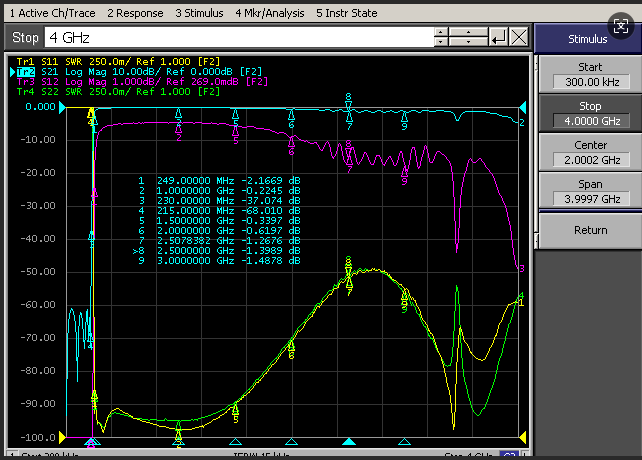This screenshot has height=460, width=642.
Task: Click marker 6 row 2.0000000 GHz
Action: point(219,231)
